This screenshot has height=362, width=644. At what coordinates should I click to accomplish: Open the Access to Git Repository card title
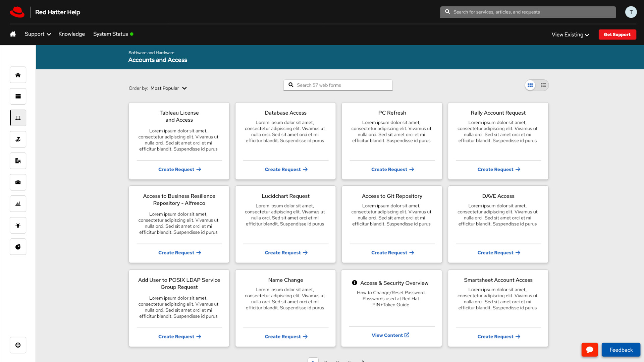pos(392,196)
